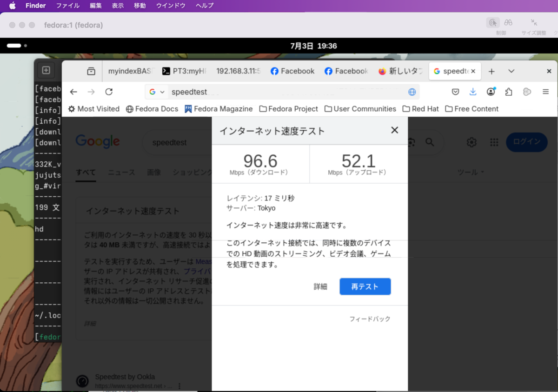Image resolution: width=558 pixels, height=392 pixels.
Task: Open the extensions puzzle icon
Action: pyautogui.click(x=509, y=92)
